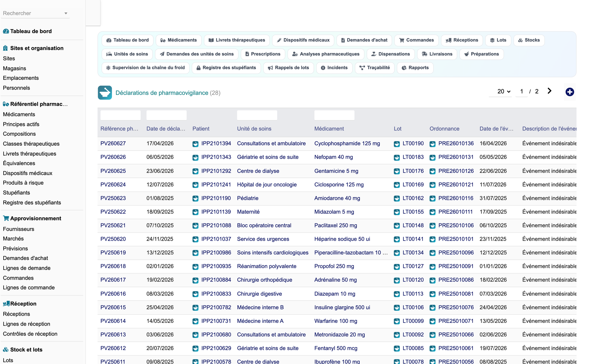Open Hôpital de jour oncologie unit
Screen dimensions: 589x364
[267, 185]
